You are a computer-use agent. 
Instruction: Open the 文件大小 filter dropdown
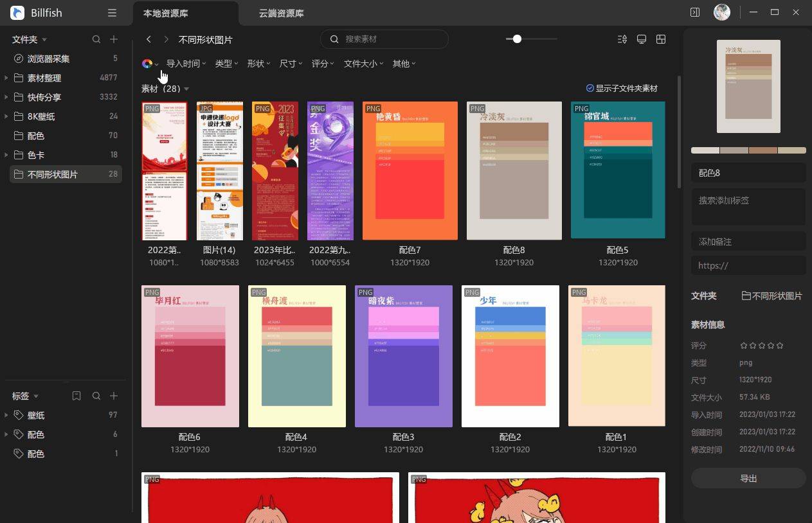[363, 64]
